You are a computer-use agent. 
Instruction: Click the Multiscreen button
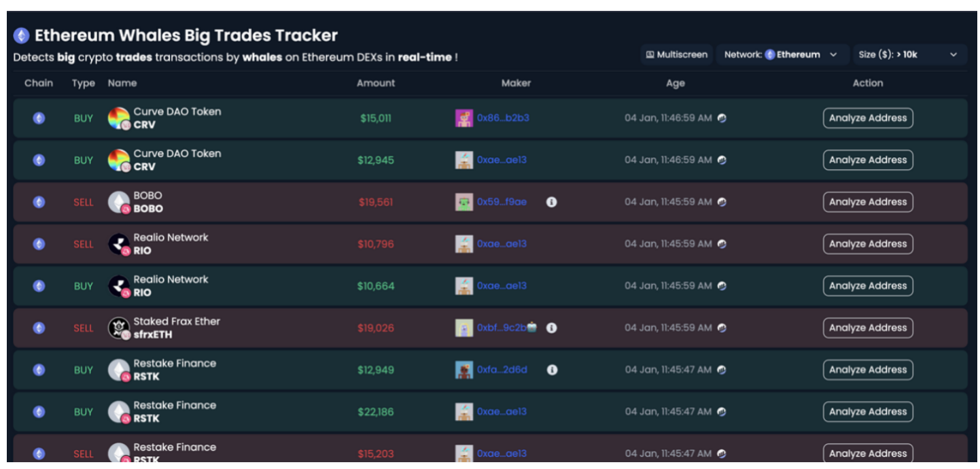coord(676,54)
